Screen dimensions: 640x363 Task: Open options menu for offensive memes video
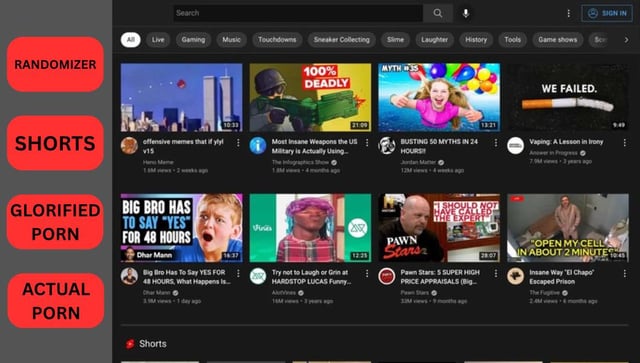pos(238,143)
